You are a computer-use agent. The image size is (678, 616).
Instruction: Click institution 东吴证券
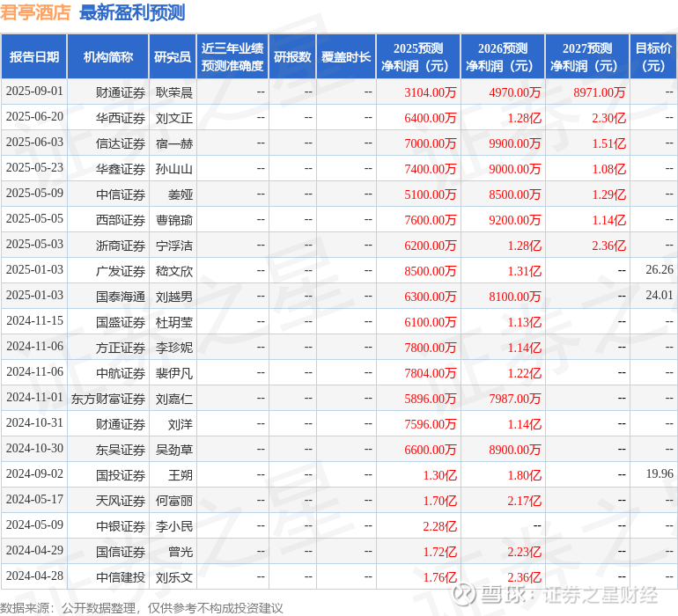pyautogui.click(x=121, y=450)
